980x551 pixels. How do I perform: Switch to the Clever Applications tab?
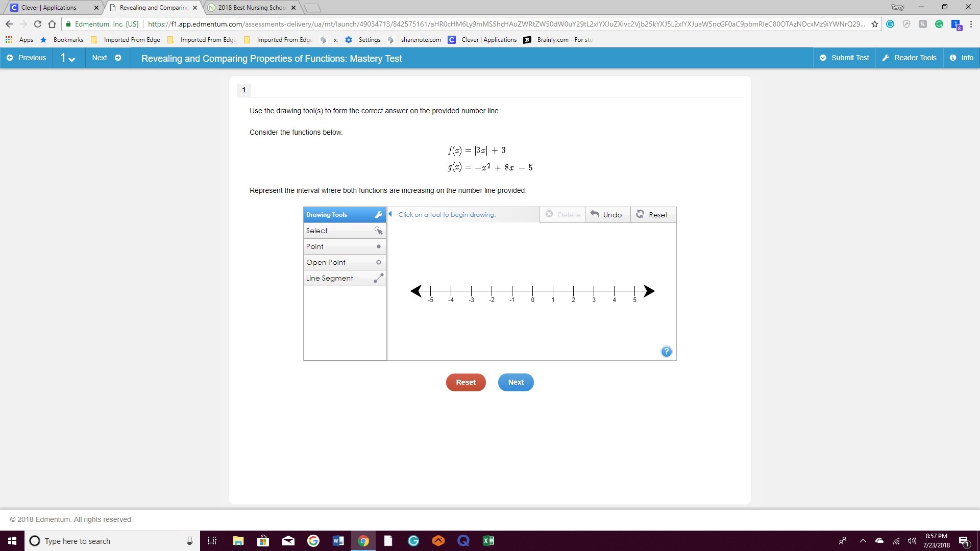(x=50, y=8)
